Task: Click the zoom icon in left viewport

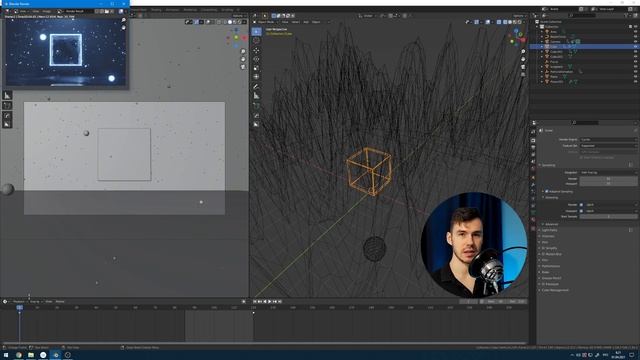Action: point(243,52)
